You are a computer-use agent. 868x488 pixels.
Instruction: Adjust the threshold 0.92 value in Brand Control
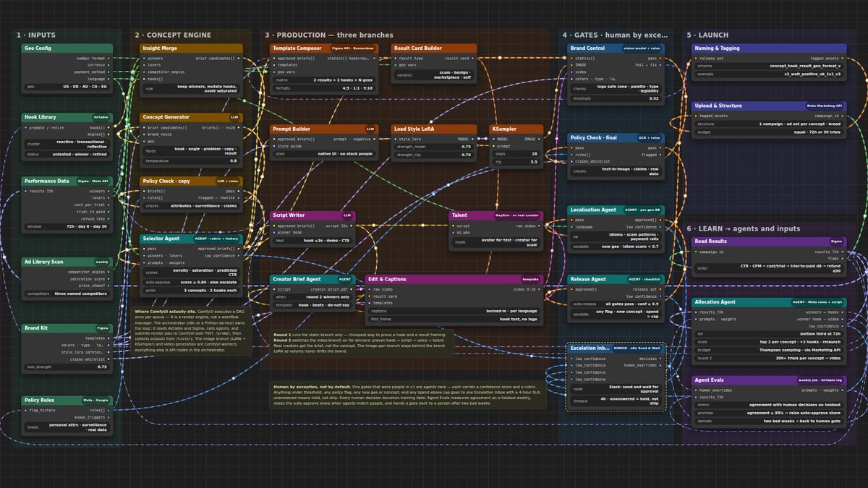(616, 98)
